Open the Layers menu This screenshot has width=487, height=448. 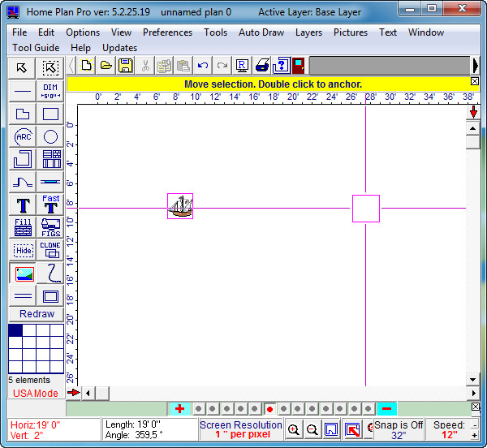point(308,32)
